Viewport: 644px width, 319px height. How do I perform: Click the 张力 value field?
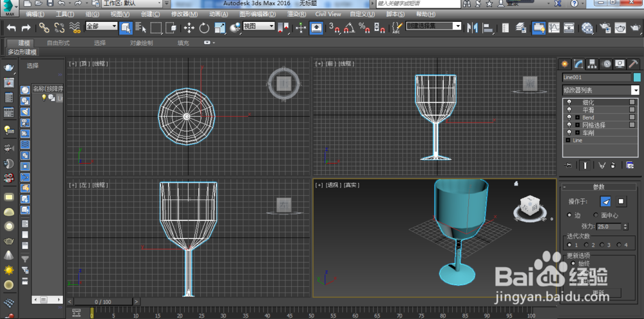[609, 226]
